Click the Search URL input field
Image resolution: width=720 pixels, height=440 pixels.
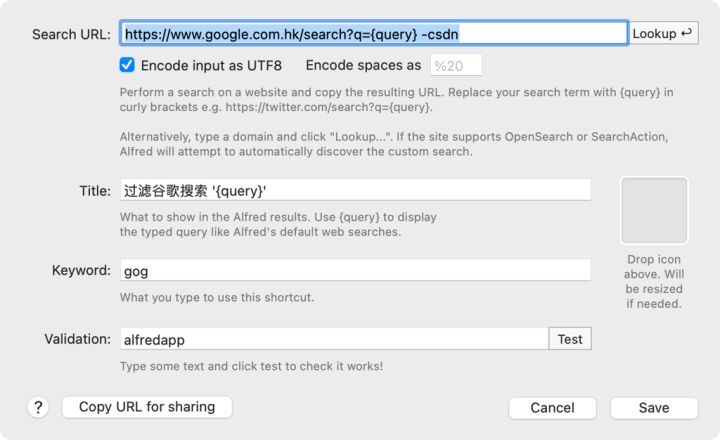[374, 33]
